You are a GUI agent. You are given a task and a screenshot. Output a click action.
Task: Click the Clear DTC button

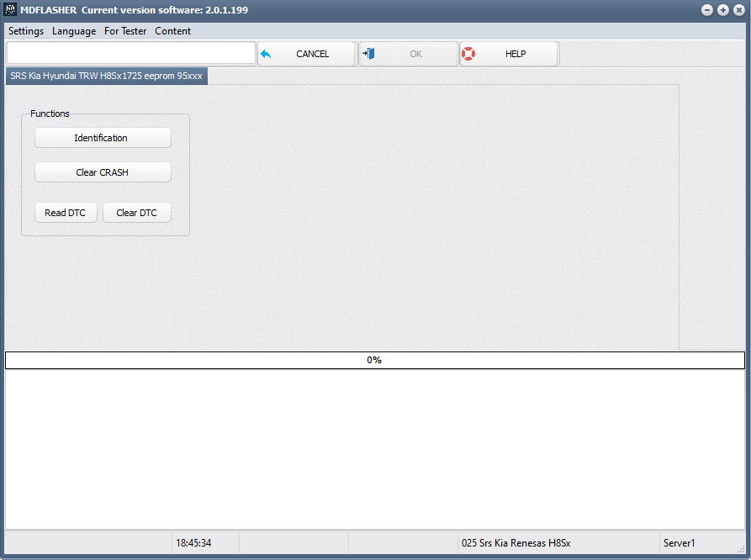coord(136,213)
